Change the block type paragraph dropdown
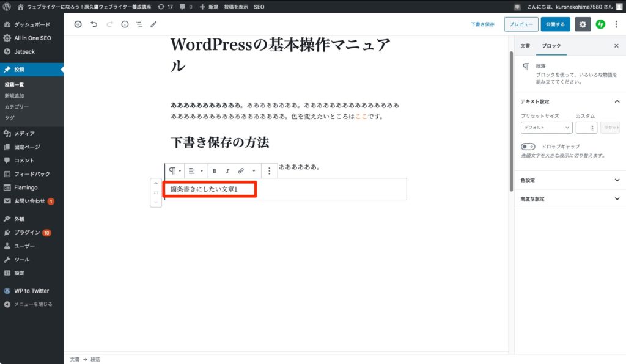The image size is (626, 364). (175, 171)
